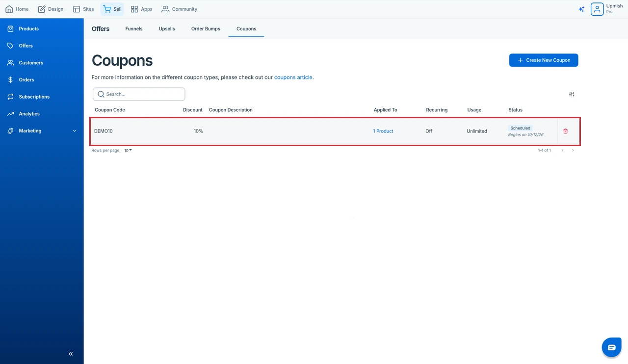Click the Community people icon
The width and height of the screenshot is (628, 364).
(x=165, y=9)
